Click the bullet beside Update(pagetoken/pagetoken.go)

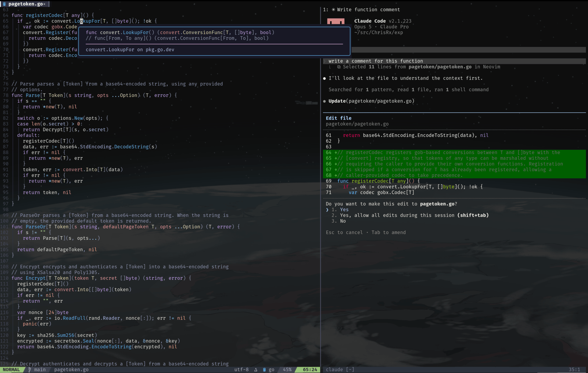coord(325,101)
